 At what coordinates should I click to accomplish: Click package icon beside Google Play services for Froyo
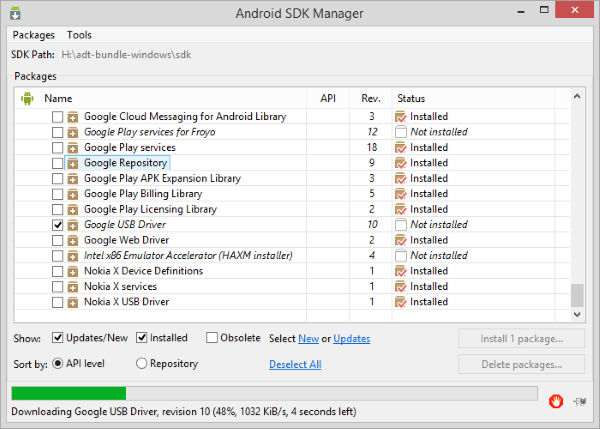[73, 132]
